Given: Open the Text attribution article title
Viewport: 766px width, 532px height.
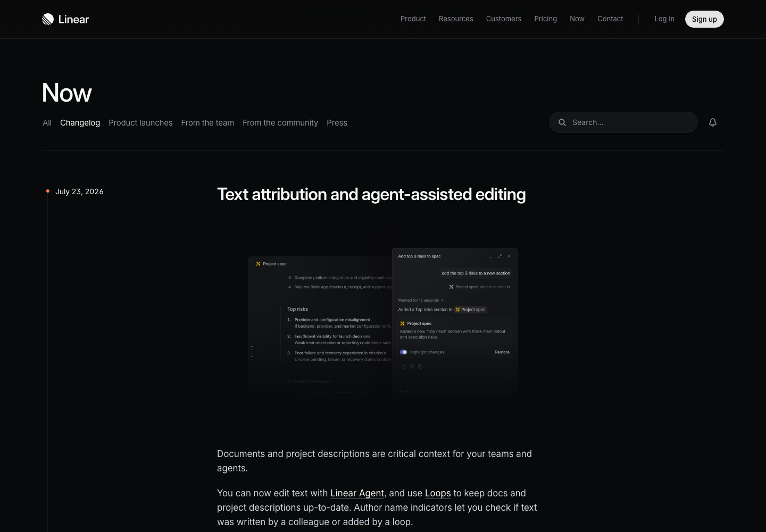Looking at the screenshot, I should click(x=371, y=195).
